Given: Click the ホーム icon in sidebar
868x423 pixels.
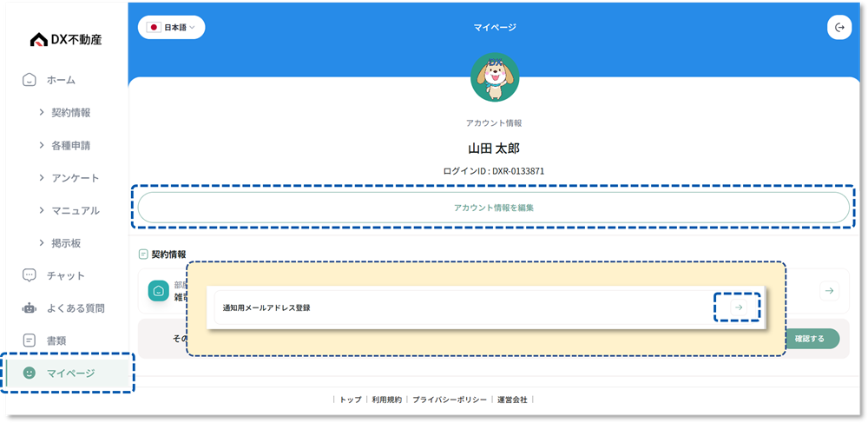Looking at the screenshot, I should [29, 80].
